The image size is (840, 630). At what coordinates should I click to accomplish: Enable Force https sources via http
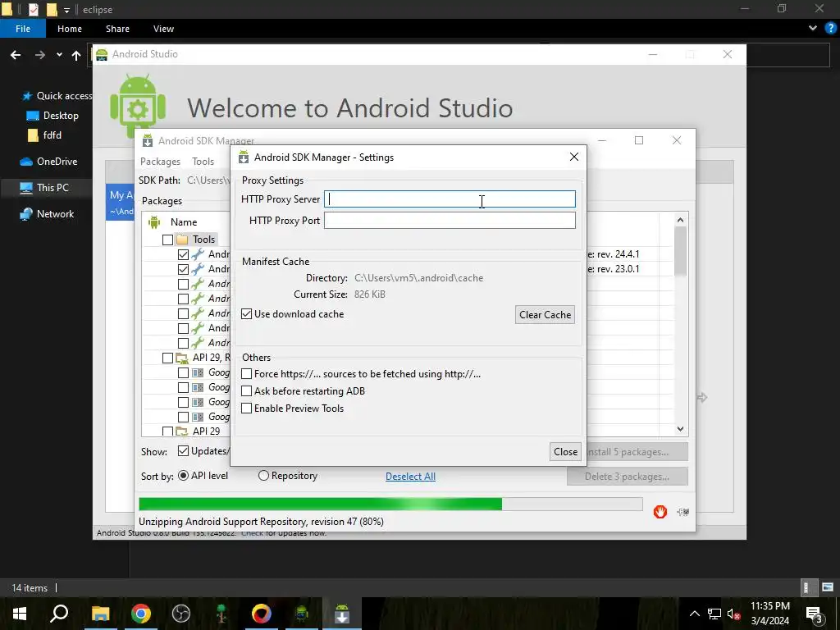(x=246, y=374)
